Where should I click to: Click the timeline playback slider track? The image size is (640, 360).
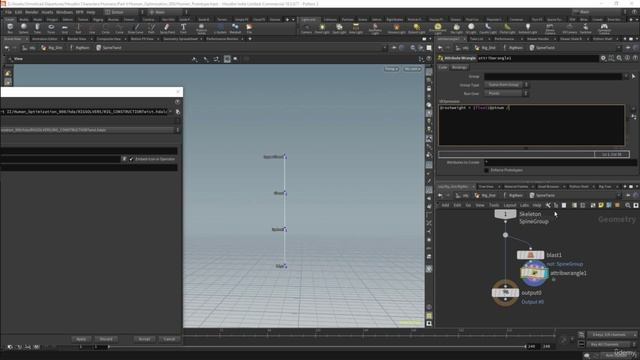[x=316, y=347]
